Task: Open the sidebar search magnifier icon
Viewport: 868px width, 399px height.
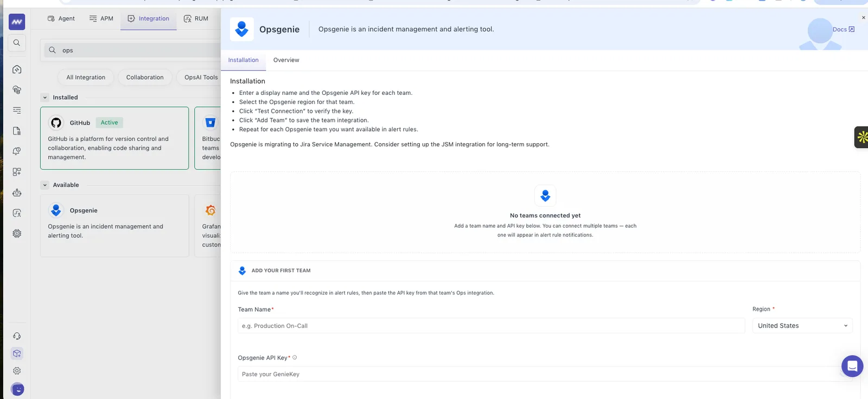Action: click(17, 43)
